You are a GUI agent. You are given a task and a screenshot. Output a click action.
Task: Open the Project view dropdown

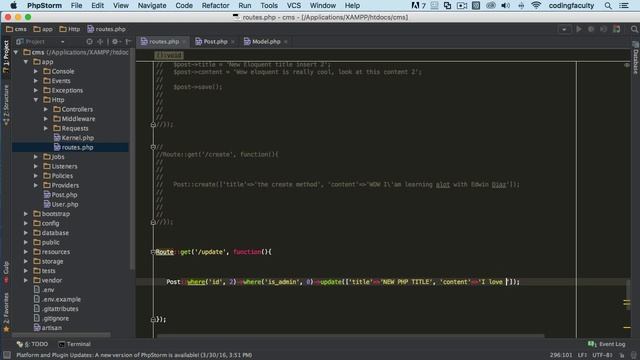[62, 42]
